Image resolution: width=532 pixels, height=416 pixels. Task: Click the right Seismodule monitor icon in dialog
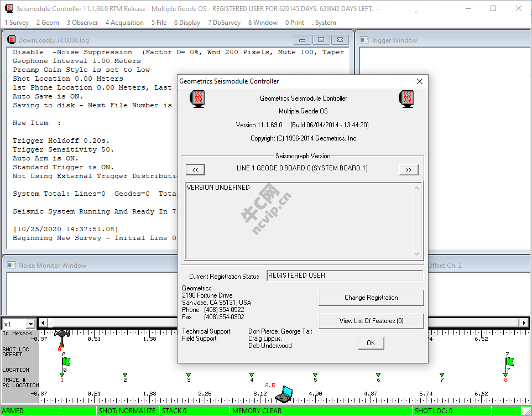point(406,98)
